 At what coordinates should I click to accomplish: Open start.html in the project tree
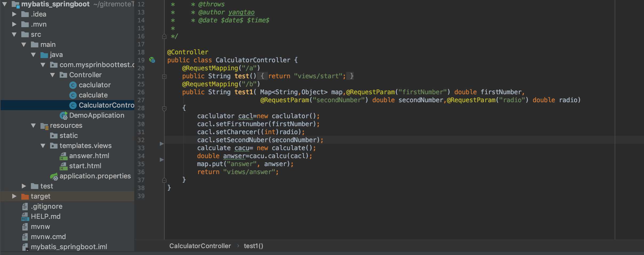pos(85,166)
